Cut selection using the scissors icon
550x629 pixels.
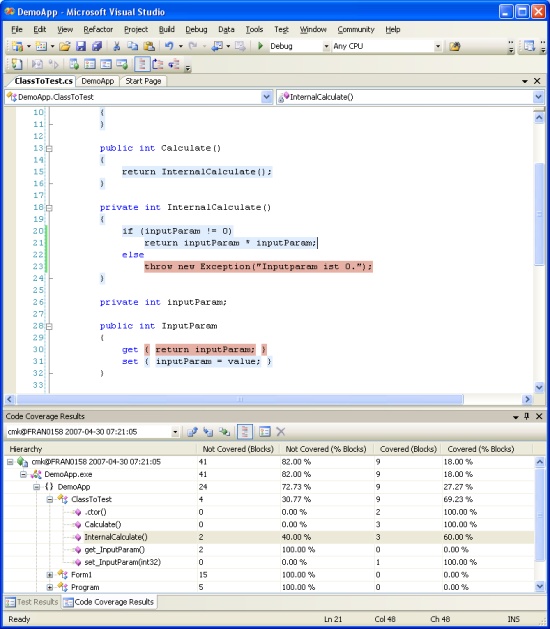click(117, 47)
